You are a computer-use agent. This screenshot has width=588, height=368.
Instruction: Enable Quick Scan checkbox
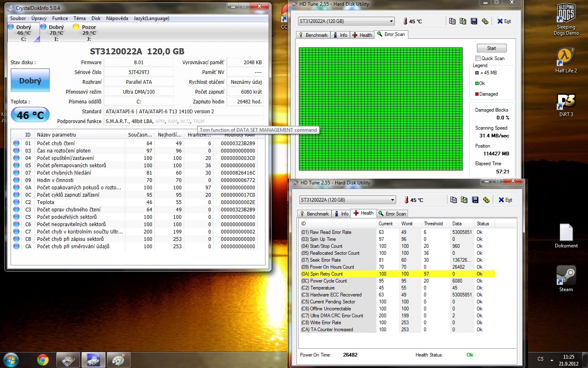pyautogui.click(x=478, y=58)
